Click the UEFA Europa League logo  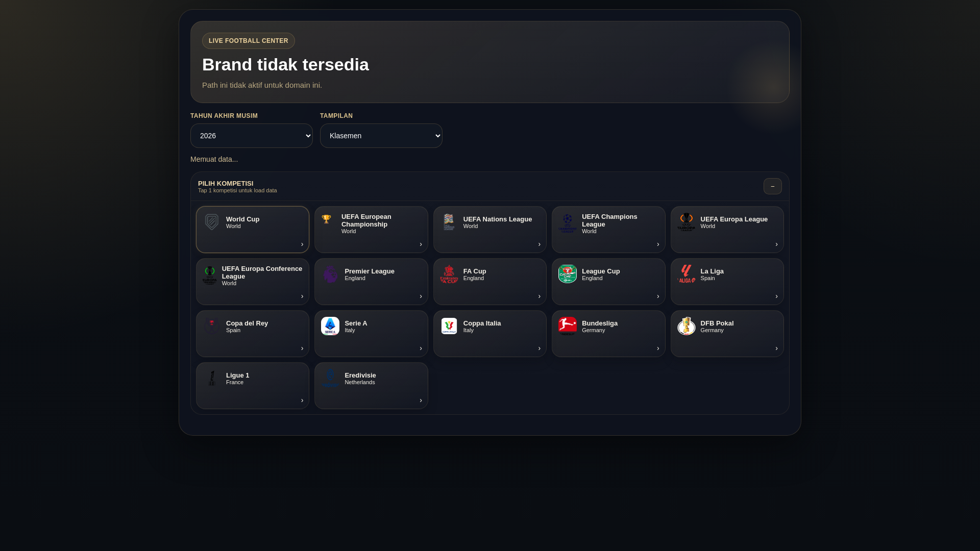tap(687, 222)
